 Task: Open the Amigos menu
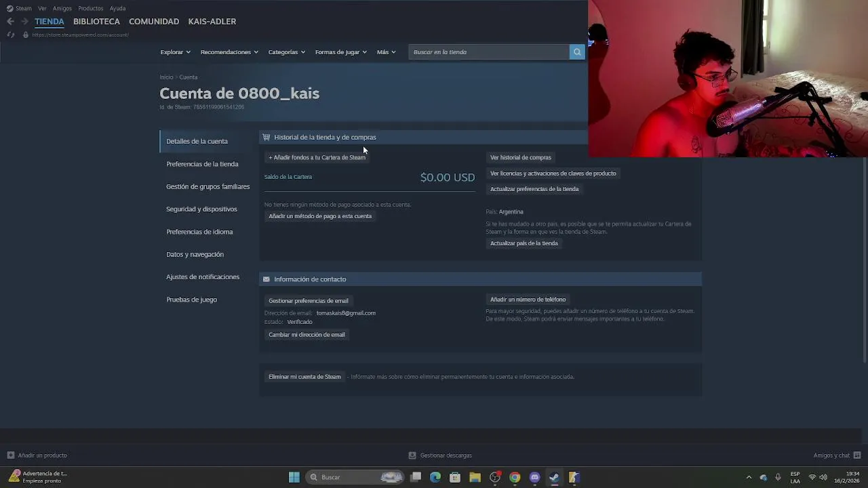pyautogui.click(x=62, y=8)
